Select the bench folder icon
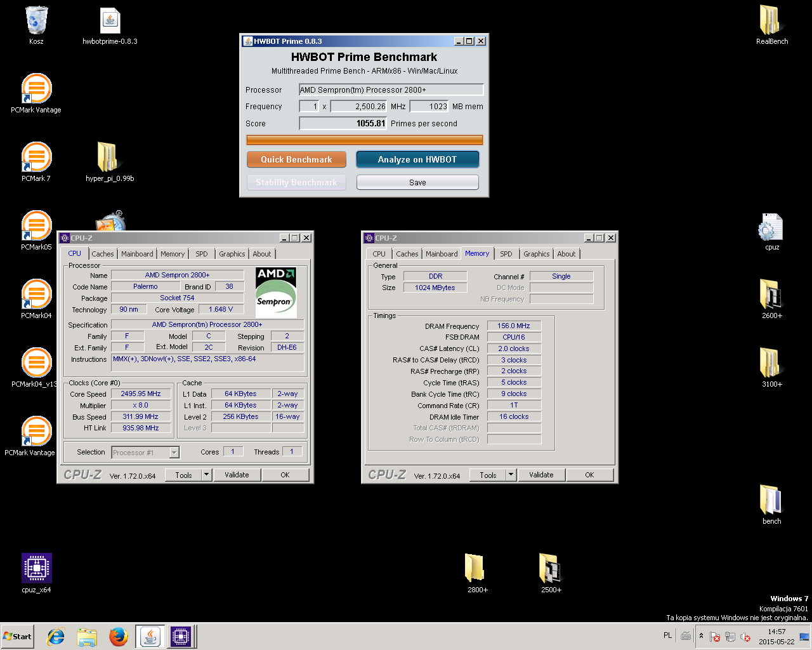 click(770, 500)
